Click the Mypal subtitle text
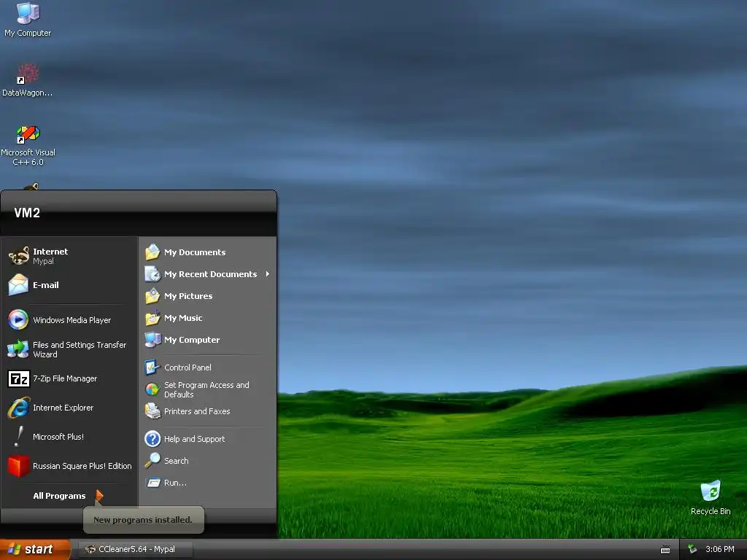The width and height of the screenshot is (747, 560). [43, 261]
